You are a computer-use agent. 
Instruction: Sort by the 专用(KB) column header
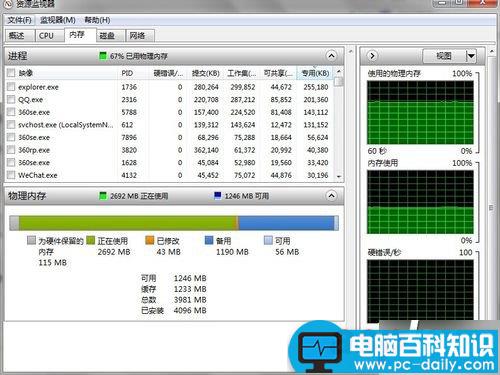coord(315,73)
